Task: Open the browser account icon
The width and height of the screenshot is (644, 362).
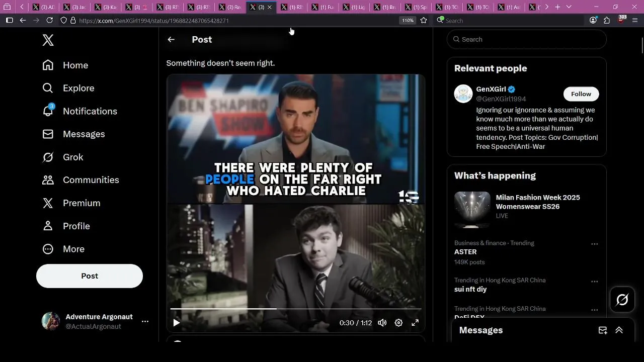Action: pos(593,21)
